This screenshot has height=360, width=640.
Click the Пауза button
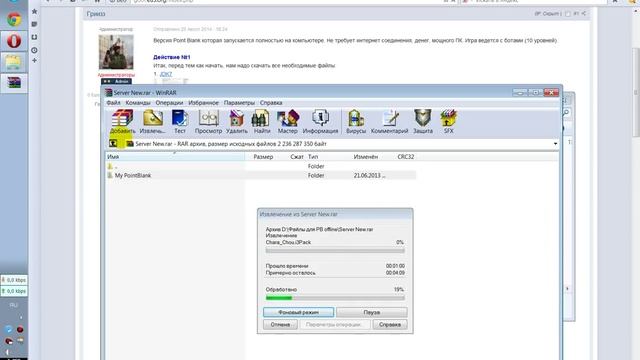click(x=371, y=312)
